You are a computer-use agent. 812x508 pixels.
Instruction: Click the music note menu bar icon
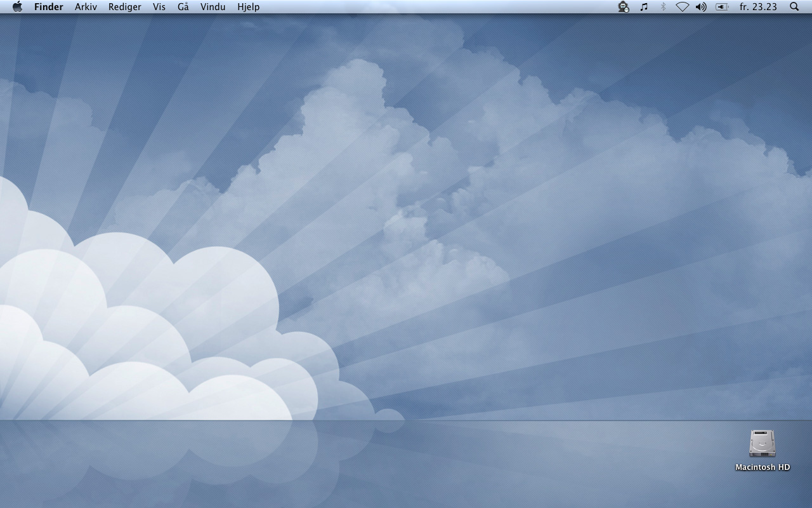point(644,7)
